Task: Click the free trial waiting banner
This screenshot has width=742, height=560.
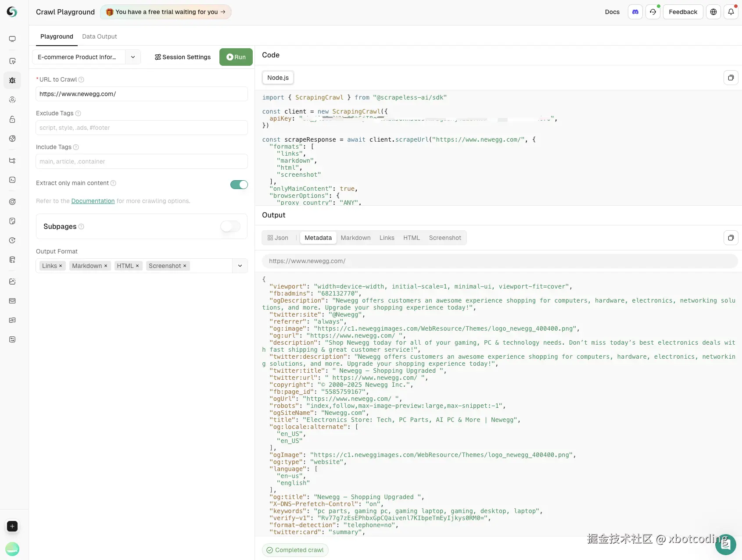Action: 166,12
